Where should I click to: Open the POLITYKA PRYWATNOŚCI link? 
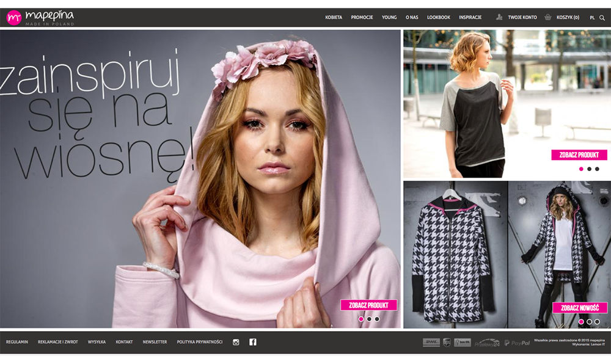[x=200, y=342]
